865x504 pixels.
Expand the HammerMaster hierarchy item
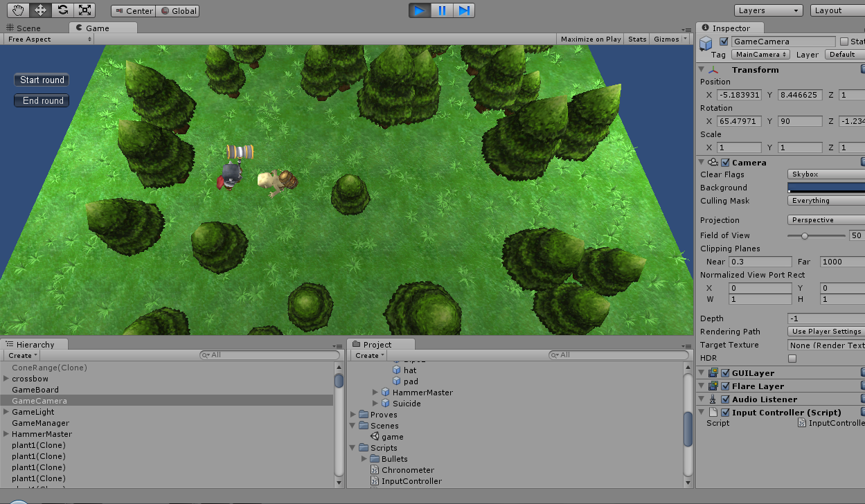[6, 434]
